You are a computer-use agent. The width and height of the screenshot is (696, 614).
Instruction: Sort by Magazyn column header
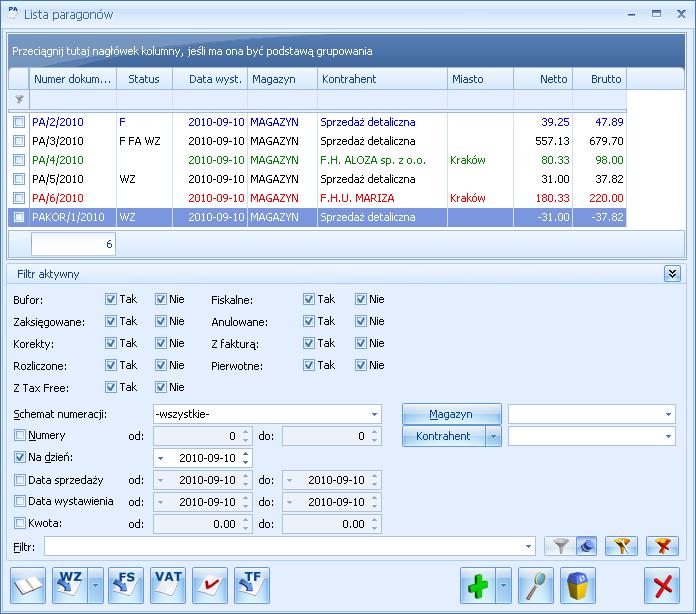click(282, 79)
